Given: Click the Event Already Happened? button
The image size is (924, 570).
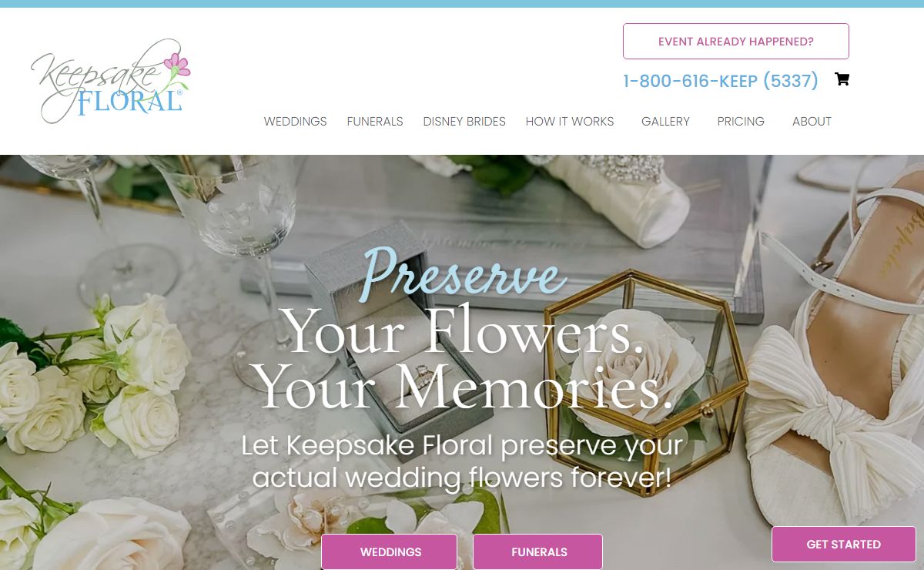Looking at the screenshot, I should [x=735, y=42].
